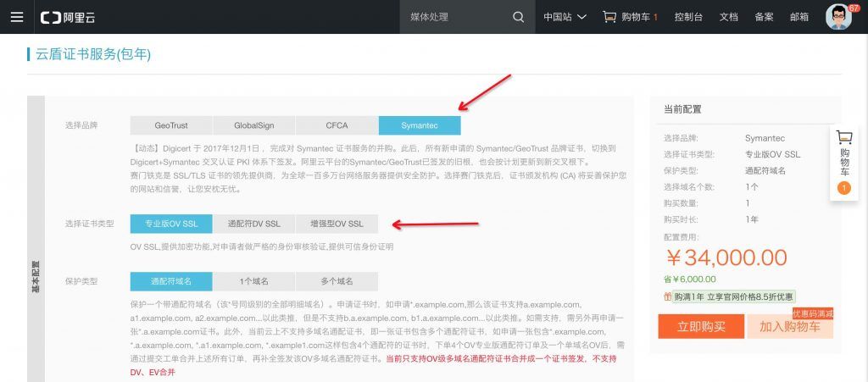Click the 省¥6,000.00 savings text
Screen dimensions: 868x382
pyautogui.click(x=690, y=280)
